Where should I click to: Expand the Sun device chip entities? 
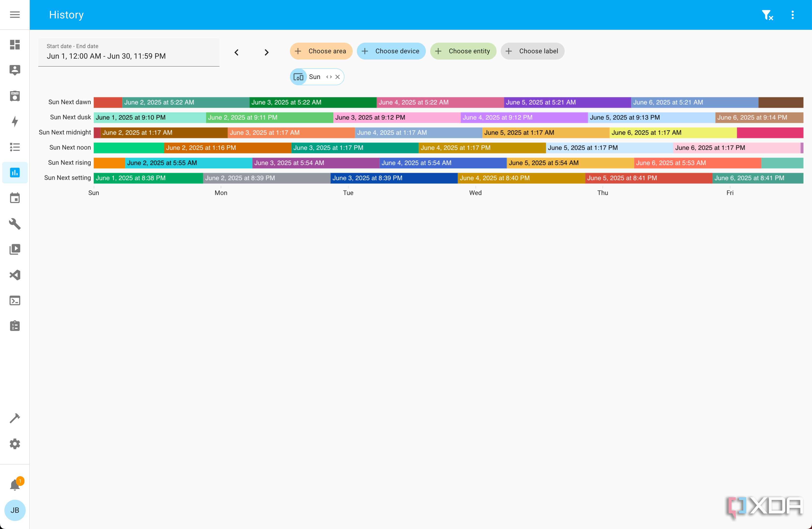(x=329, y=77)
